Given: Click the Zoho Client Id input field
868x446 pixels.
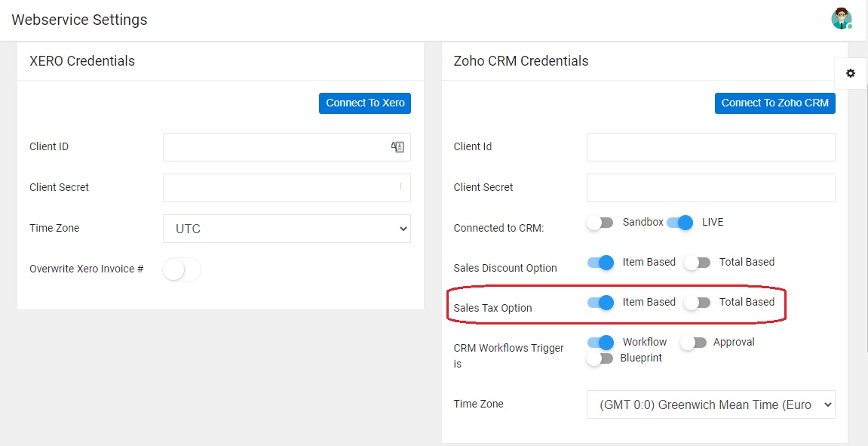Looking at the screenshot, I should 711,147.
